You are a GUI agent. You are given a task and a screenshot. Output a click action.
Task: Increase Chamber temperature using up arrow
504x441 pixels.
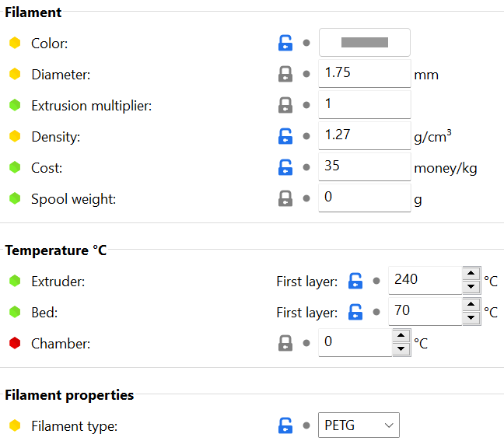tap(401, 336)
